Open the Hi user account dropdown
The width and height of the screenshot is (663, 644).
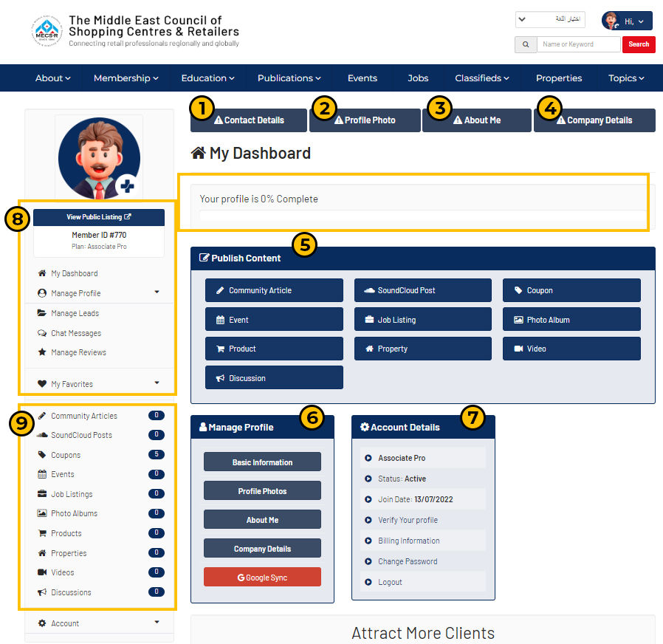click(627, 21)
